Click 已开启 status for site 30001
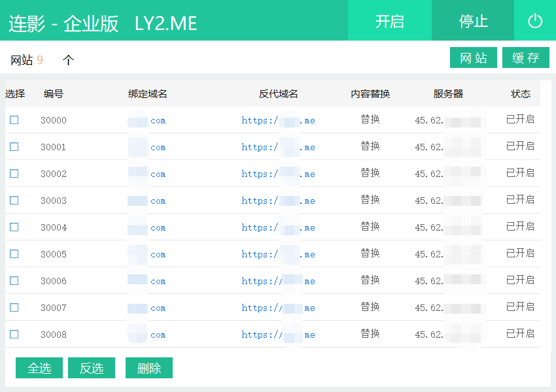The width and height of the screenshot is (556, 392). tap(520, 146)
